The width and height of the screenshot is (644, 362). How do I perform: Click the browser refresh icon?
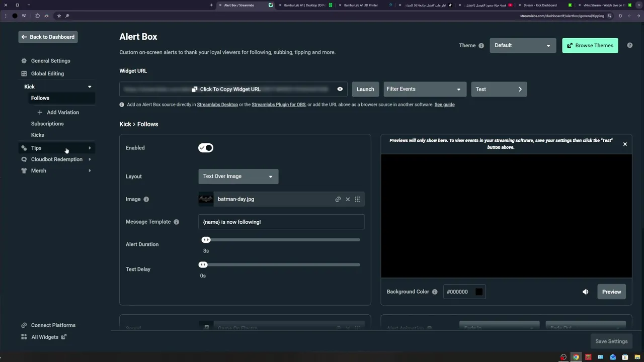tap(620, 16)
